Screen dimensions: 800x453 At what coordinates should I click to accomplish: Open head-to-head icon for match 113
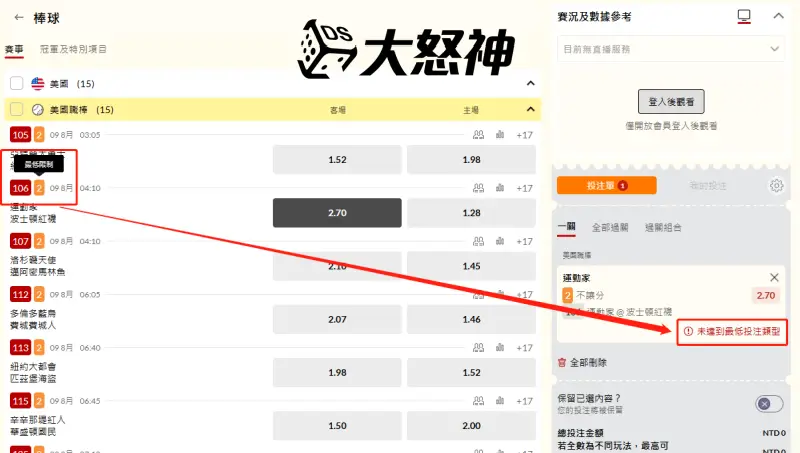click(479, 347)
